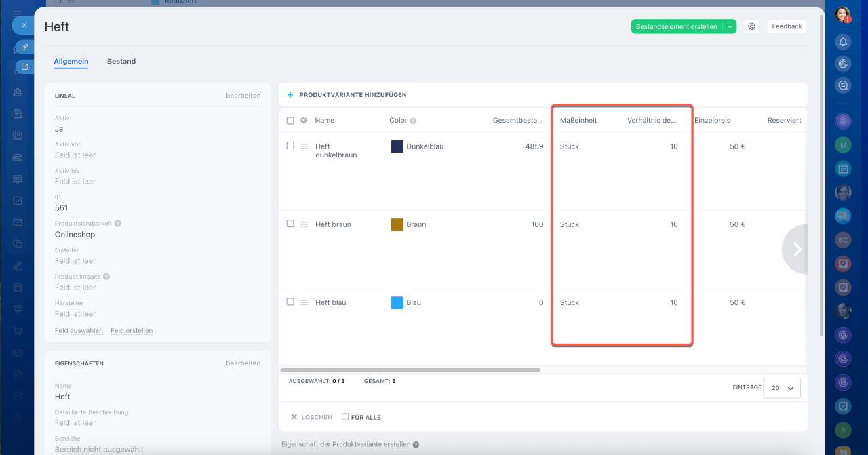Click the Dunkelblau color swatch

(x=397, y=146)
